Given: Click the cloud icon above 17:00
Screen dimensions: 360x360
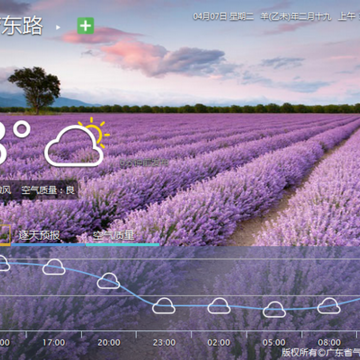Looking at the screenshot, I should tap(54, 267).
